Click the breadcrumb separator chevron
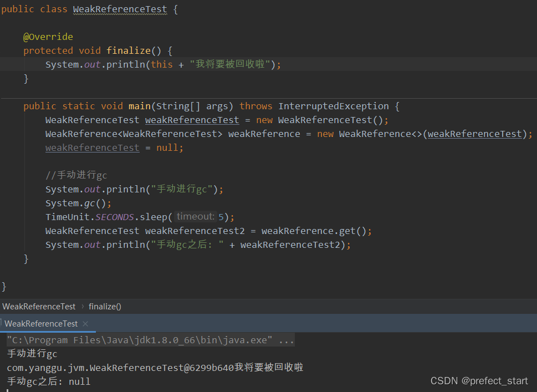 [x=83, y=307]
